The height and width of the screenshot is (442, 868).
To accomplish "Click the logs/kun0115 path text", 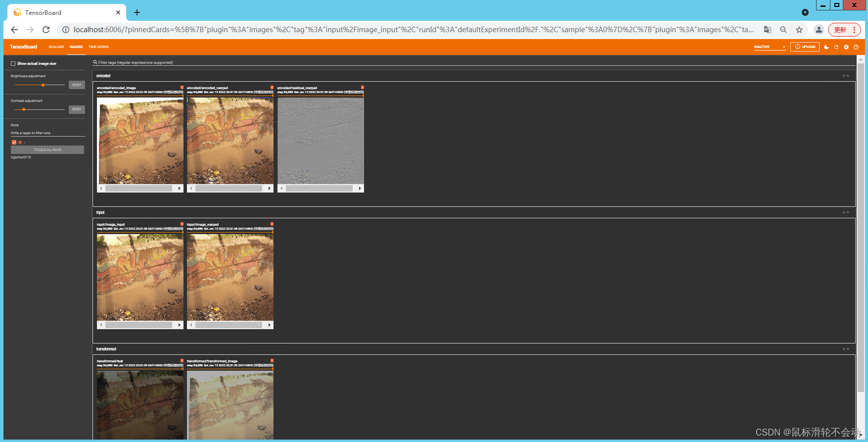I will [x=21, y=157].
